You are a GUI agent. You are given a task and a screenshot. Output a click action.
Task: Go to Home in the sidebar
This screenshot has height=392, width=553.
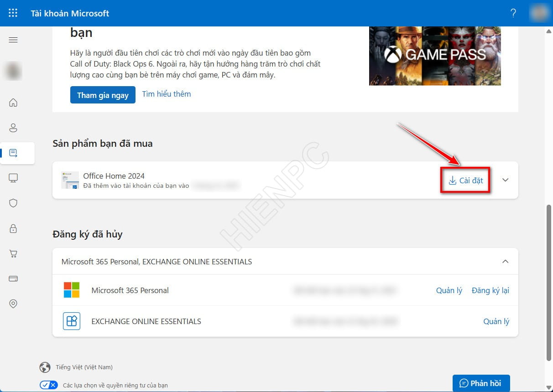(13, 103)
